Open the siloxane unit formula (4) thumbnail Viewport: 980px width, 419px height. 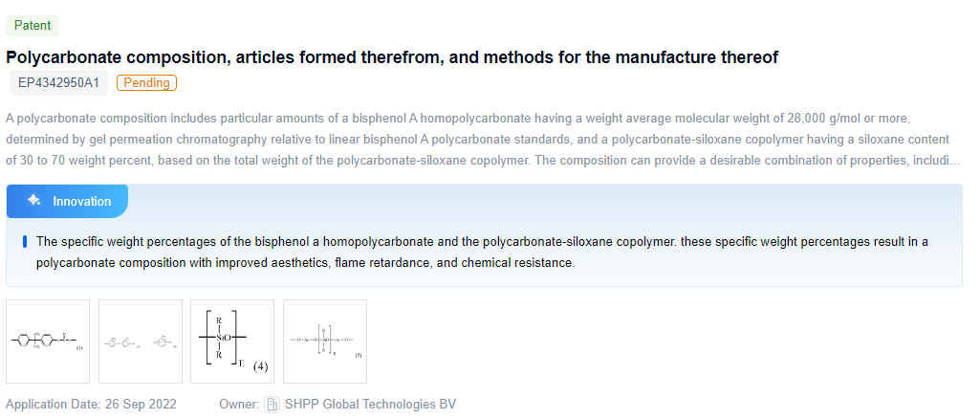232,342
